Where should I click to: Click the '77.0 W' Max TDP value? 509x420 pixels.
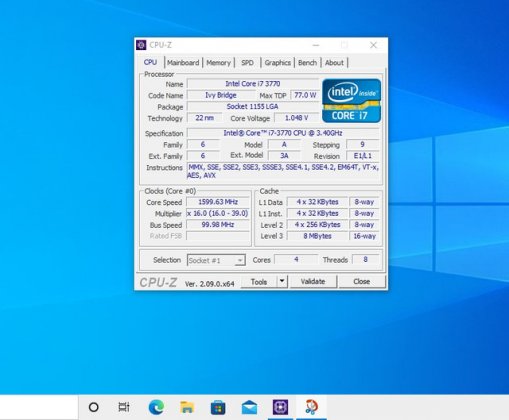pos(305,95)
